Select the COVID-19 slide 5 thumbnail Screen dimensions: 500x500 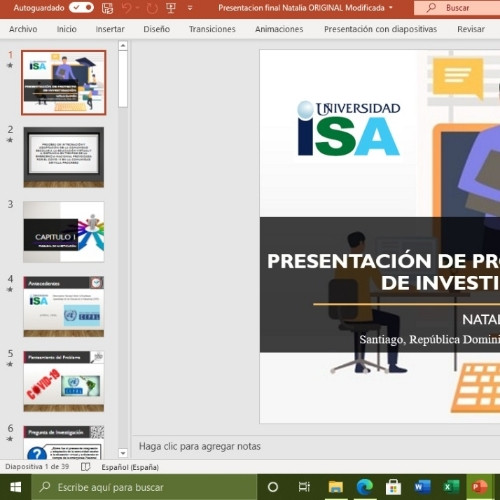(64, 381)
